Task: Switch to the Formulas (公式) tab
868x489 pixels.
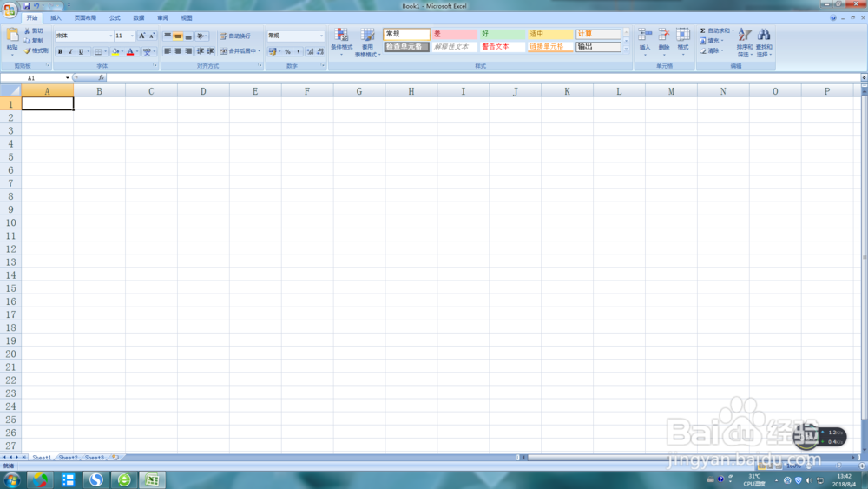Action: coord(115,18)
